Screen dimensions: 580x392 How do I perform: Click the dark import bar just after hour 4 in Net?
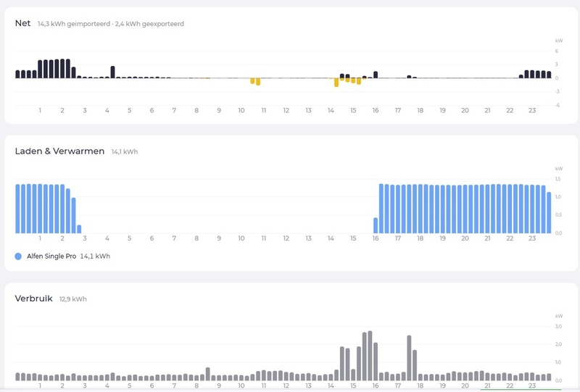[113, 72]
